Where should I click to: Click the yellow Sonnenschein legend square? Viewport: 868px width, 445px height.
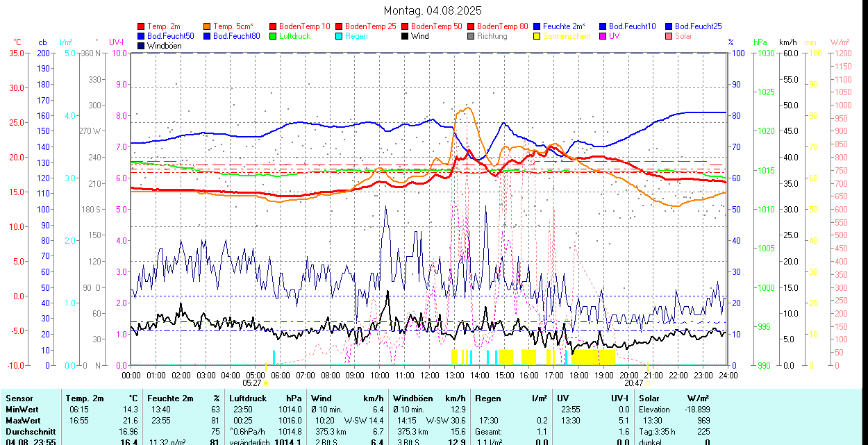[537, 36]
